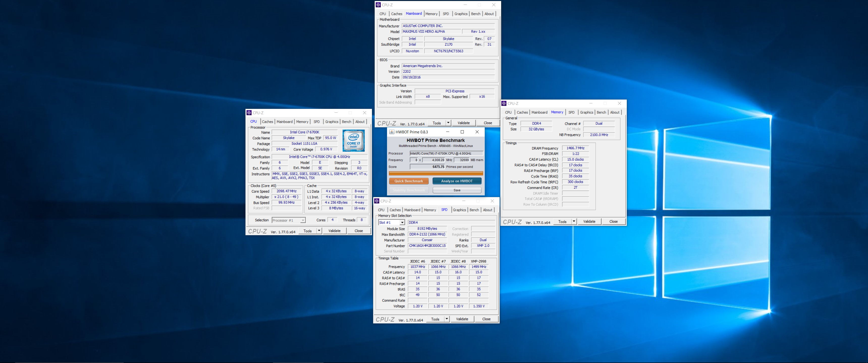Click the Core Voltage value 0.976 V
Viewport: 868px width, 363px height.
[x=326, y=149]
